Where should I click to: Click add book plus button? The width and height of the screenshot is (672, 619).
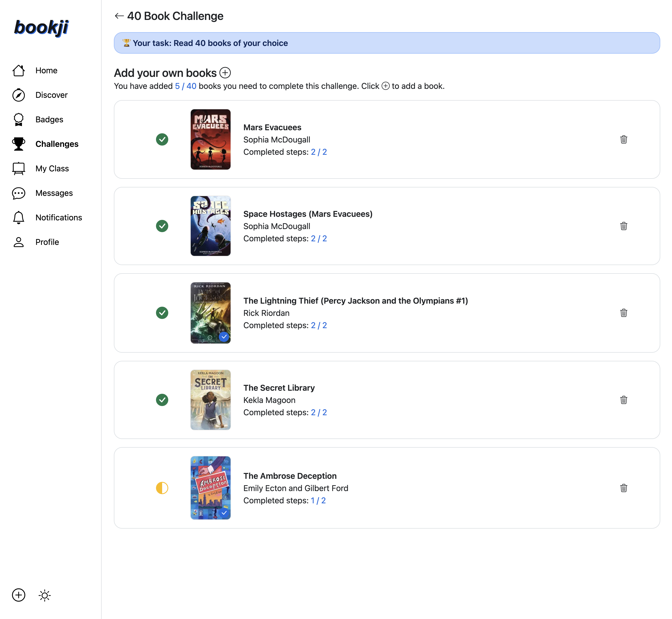tap(225, 72)
